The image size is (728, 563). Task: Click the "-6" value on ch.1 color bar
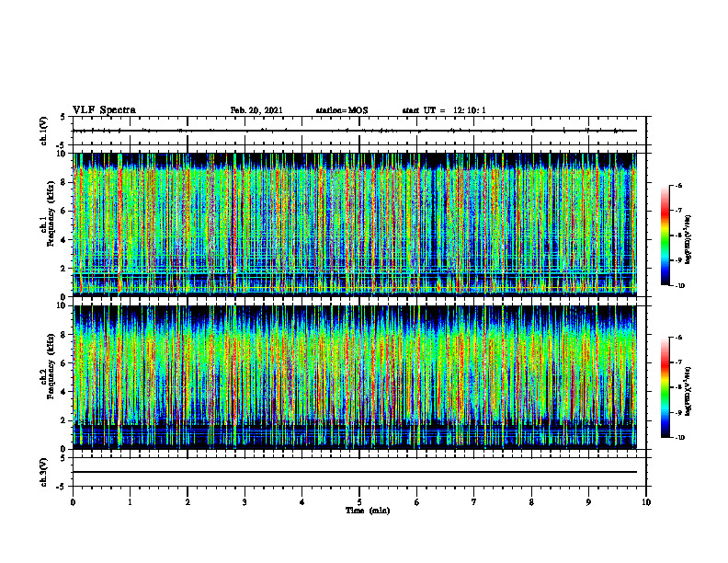pyautogui.click(x=679, y=185)
